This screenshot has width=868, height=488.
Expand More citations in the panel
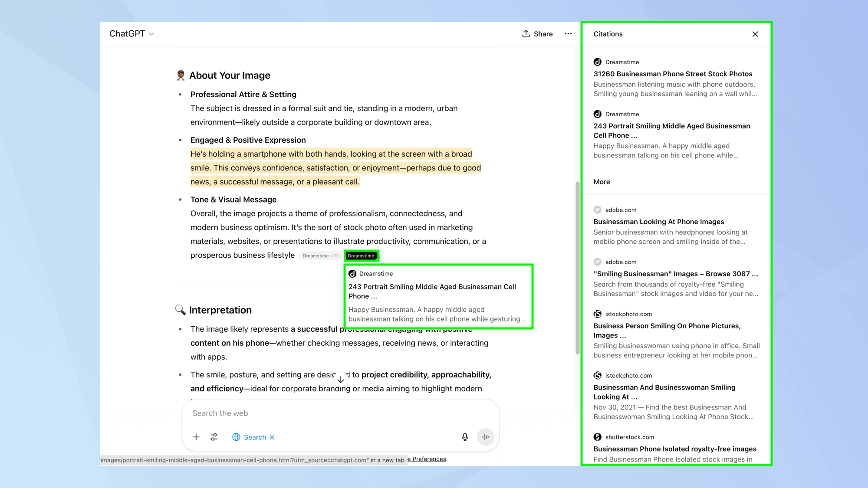click(x=602, y=182)
